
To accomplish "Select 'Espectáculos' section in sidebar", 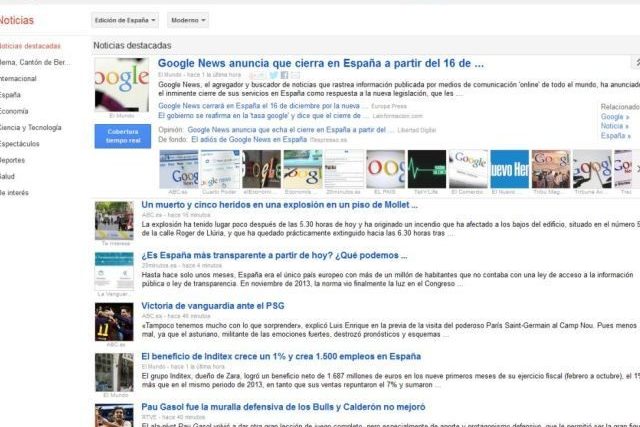I will [20, 144].
